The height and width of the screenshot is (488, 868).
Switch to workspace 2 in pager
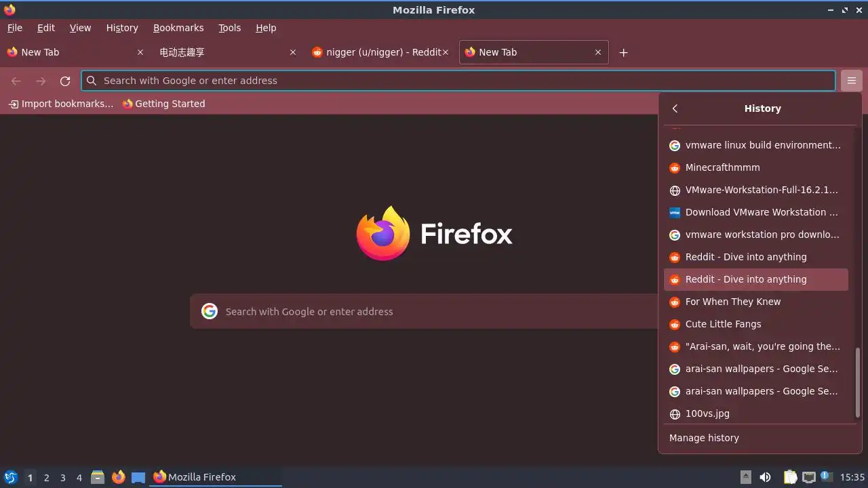click(46, 477)
